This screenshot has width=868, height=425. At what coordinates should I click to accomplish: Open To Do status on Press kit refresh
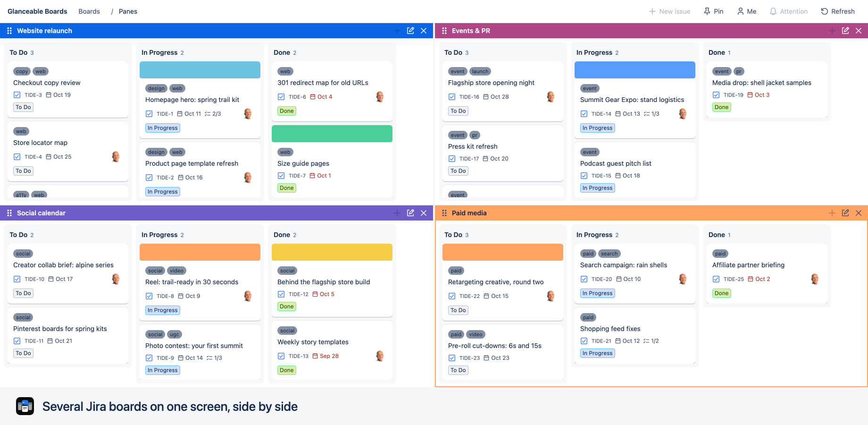pos(458,171)
